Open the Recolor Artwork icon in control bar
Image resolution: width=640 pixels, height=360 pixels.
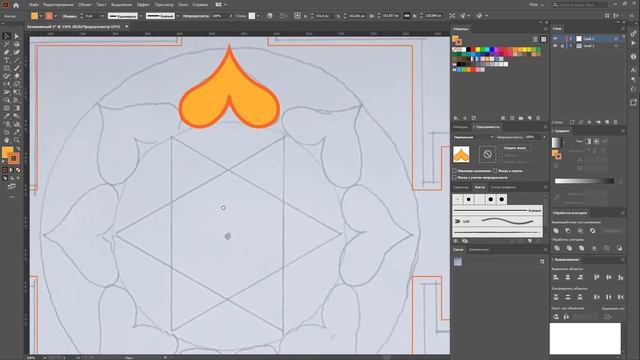pos(269,16)
